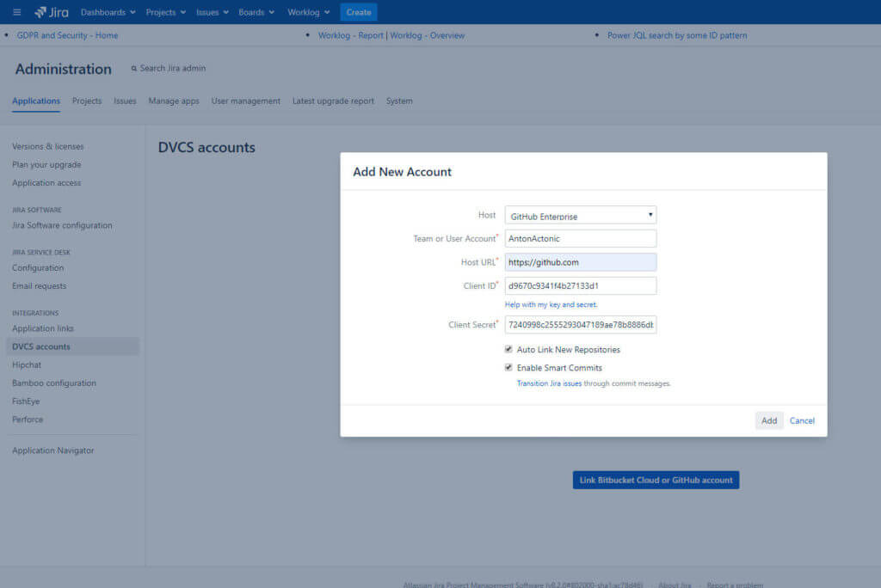Open the Manage apps tab
The image size is (881, 588).
(174, 101)
